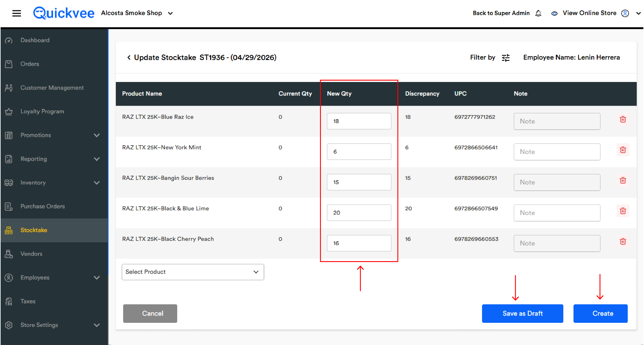Delete the Black & Blue Lime row

(x=623, y=211)
